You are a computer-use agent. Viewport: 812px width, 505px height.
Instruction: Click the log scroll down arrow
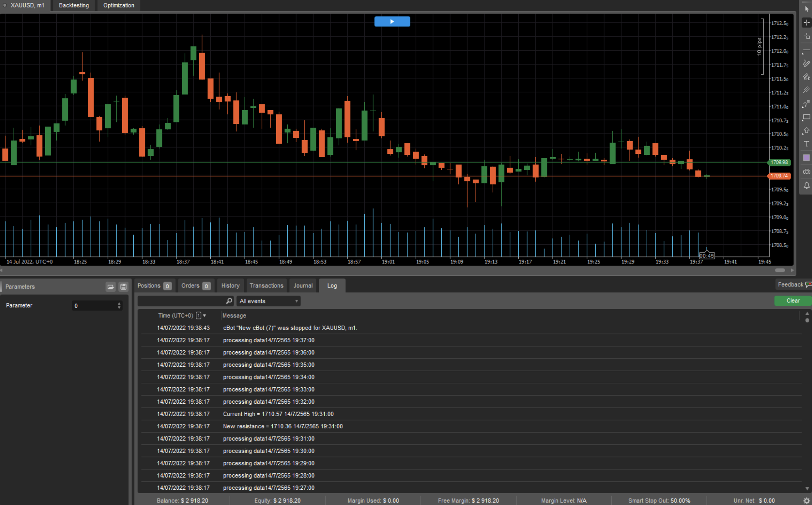point(807,489)
